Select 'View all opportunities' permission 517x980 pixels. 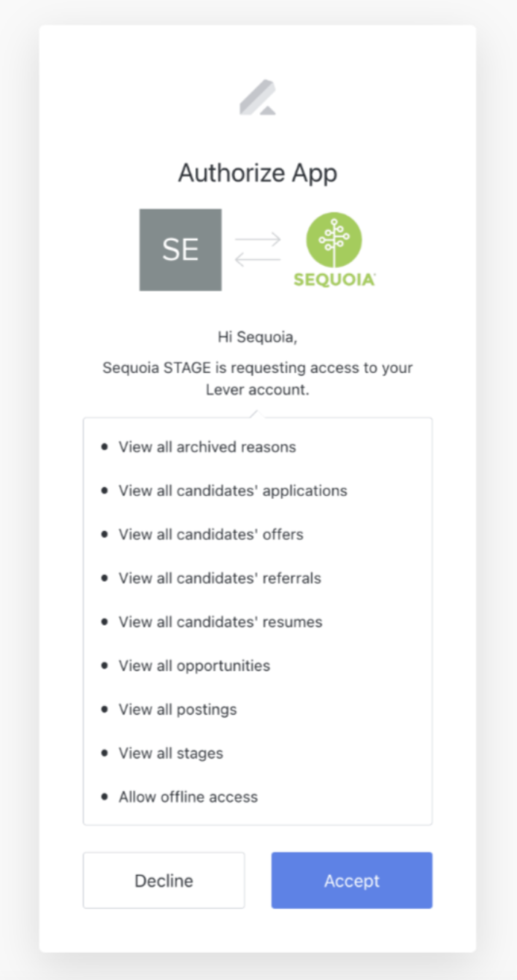(194, 665)
